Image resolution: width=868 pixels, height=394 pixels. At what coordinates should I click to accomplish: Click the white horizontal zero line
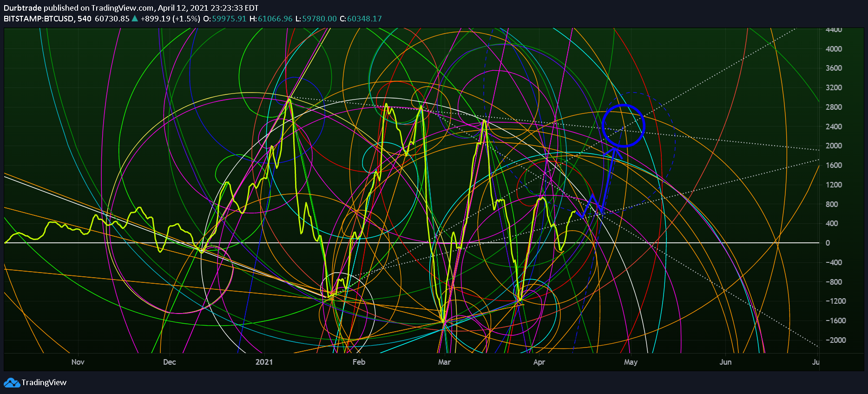click(412, 243)
